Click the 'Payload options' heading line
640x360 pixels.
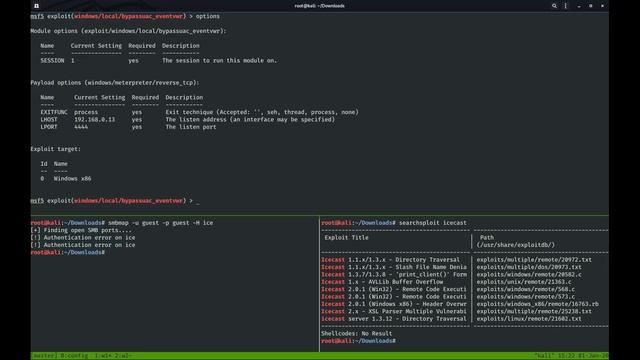tap(115, 82)
